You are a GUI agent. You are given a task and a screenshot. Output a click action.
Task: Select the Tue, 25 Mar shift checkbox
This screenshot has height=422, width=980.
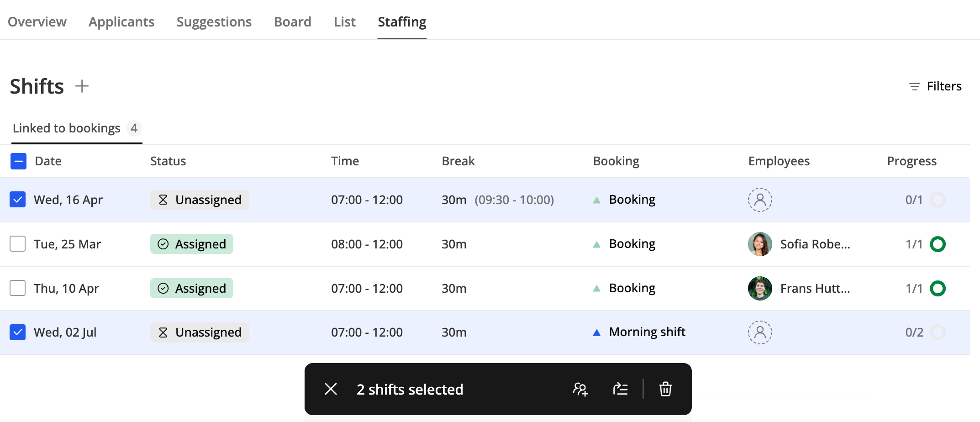(18, 244)
